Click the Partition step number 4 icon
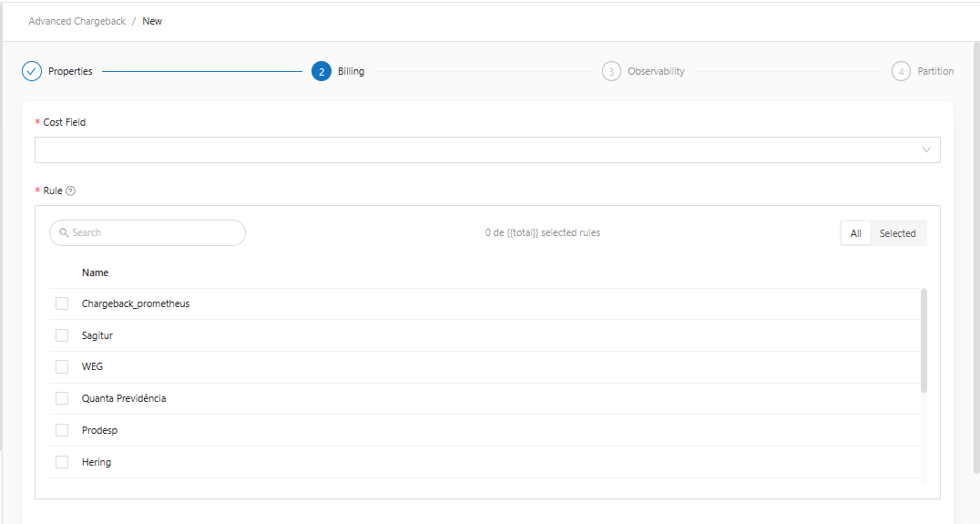The height and width of the screenshot is (524, 980). [x=901, y=71]
